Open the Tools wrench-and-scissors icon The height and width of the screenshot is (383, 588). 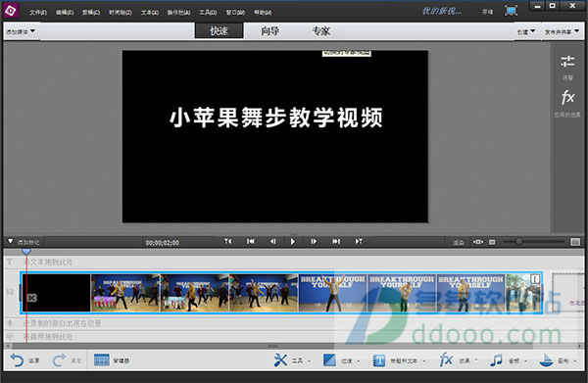pyautogui.click(x=280, y=360)
